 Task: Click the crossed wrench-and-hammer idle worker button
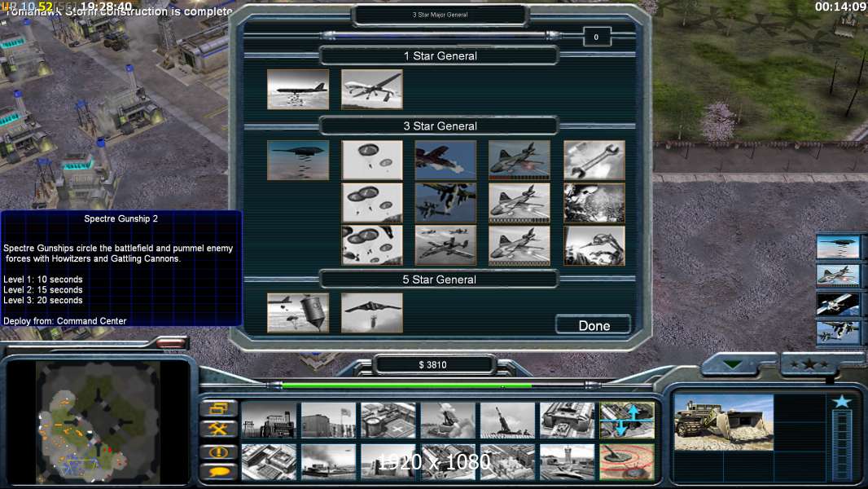coord(218,429)
